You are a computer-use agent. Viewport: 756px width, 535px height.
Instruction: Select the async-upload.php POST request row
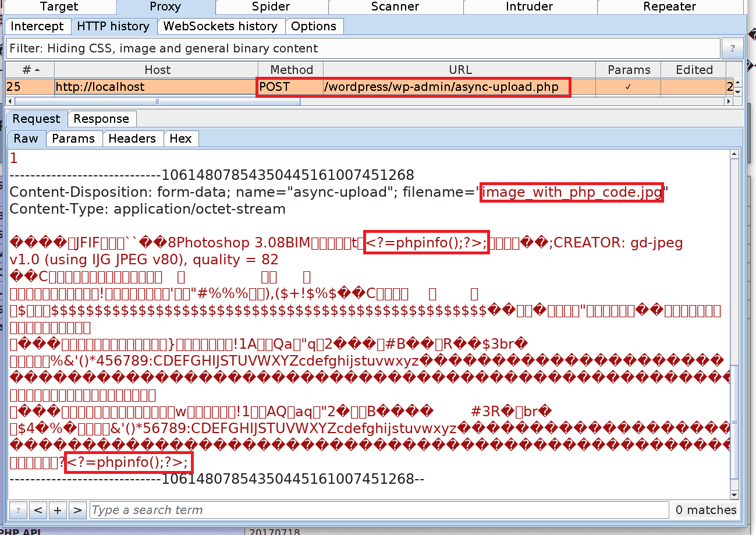440,87
